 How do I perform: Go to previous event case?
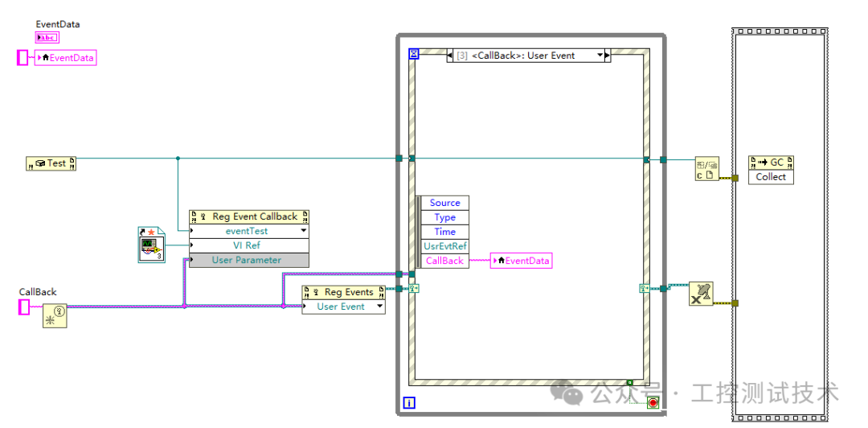coord(450,56)
